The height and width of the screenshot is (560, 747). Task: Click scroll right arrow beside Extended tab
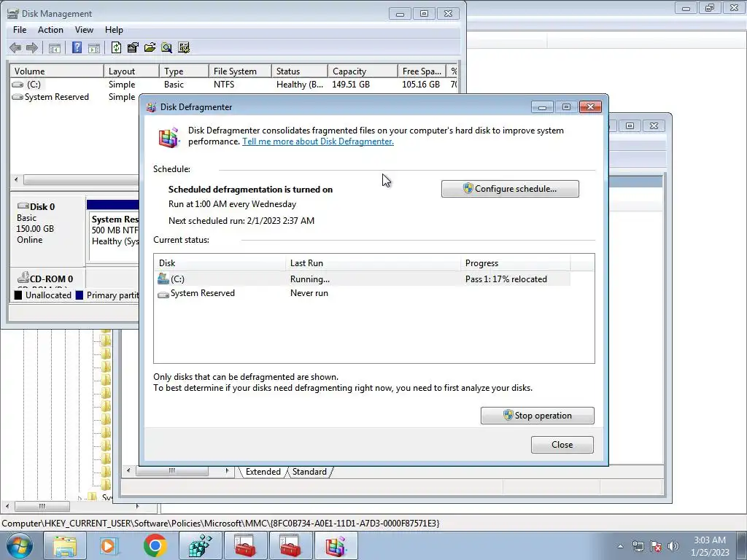227,471
